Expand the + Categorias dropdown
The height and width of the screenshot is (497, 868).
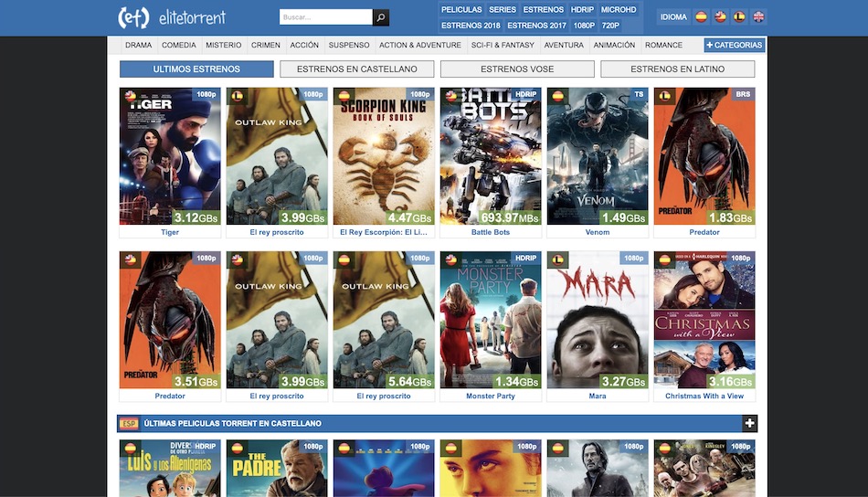[x=734, y=45]
